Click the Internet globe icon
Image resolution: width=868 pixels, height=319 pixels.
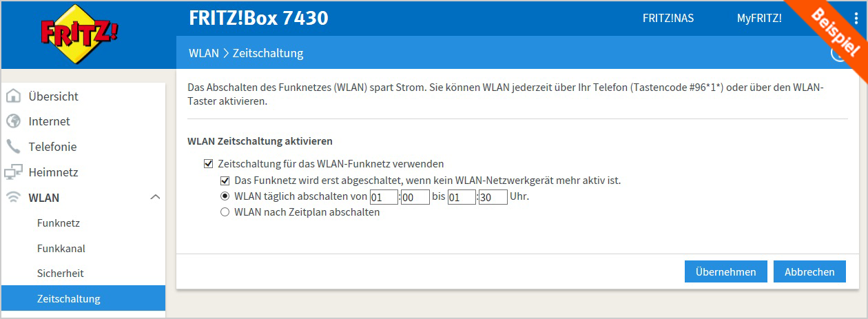13,121
